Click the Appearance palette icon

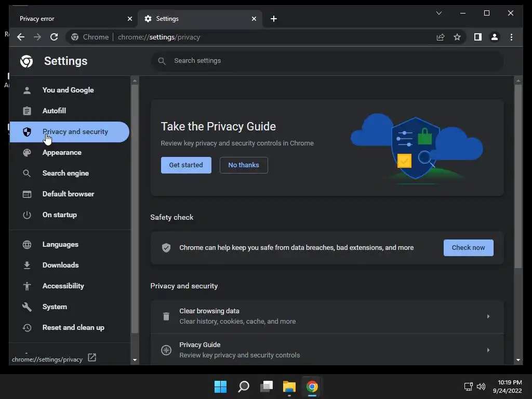coord(27,153)
